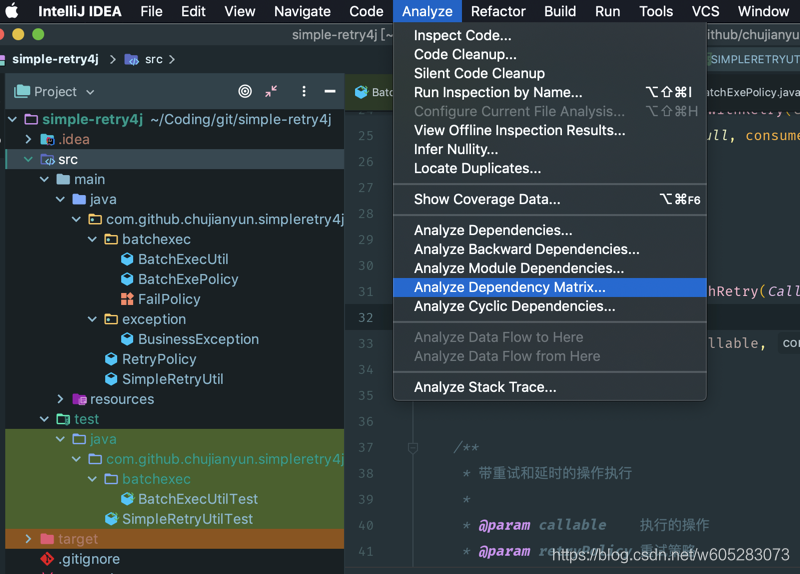Open the Project panel options (three dots)
The width and height of the screenshot is (800, 574).
(304, 91)
